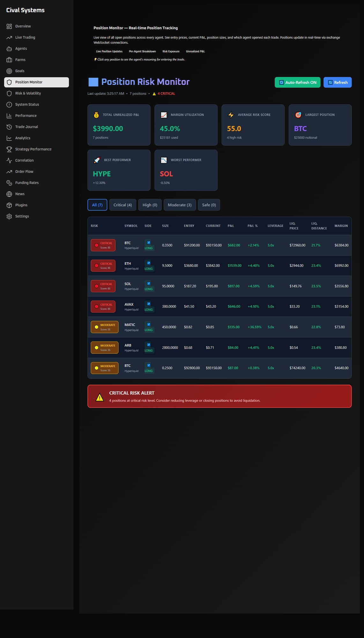Image resolution: width=364 pixels, height=638 pixels.
Task: Click the Overview icon in sidebar
Action: coord(9,26)
